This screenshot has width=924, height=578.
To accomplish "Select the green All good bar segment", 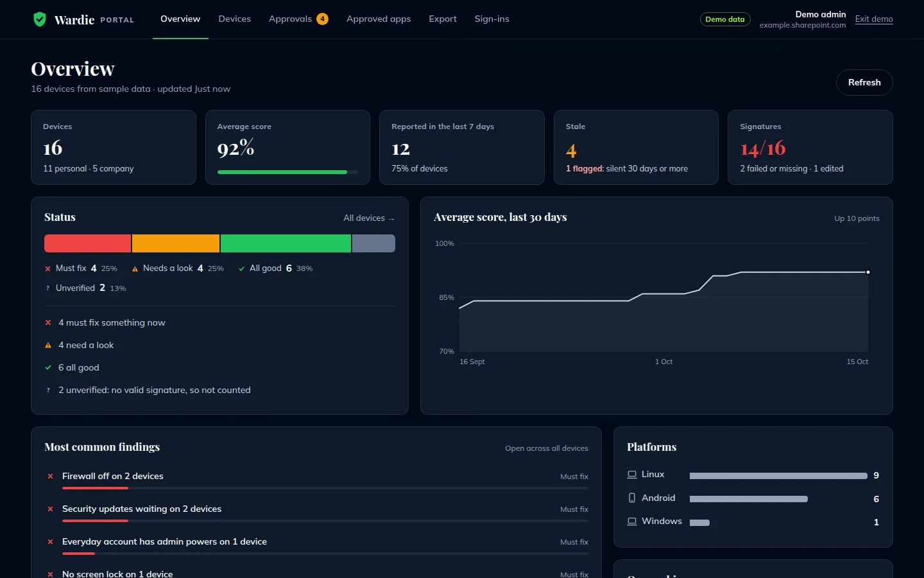I will [x=286, y=243].
